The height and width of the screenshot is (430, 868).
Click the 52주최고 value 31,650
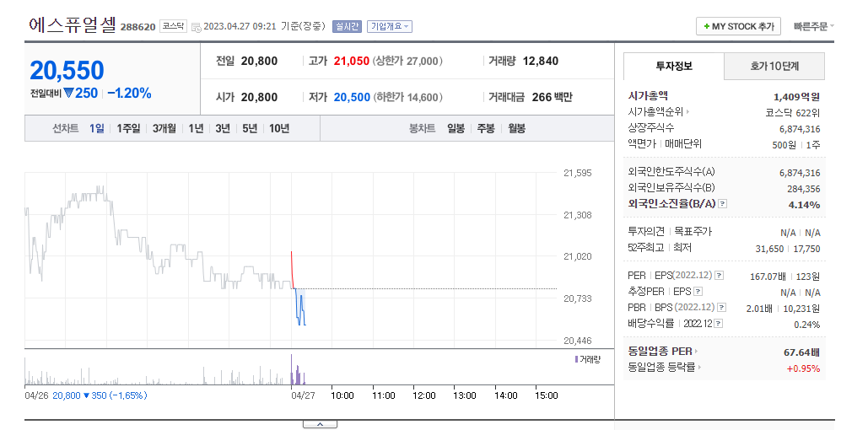769,249
